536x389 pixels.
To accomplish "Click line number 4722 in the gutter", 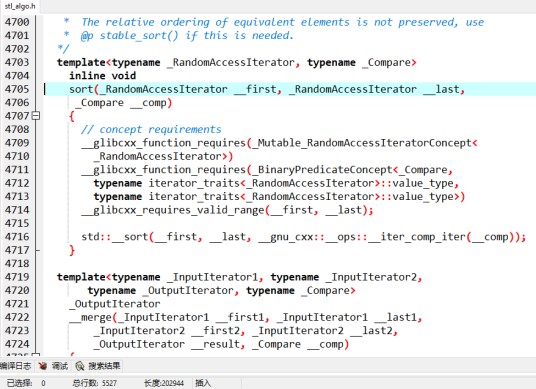I will click(x=17, y=317).
